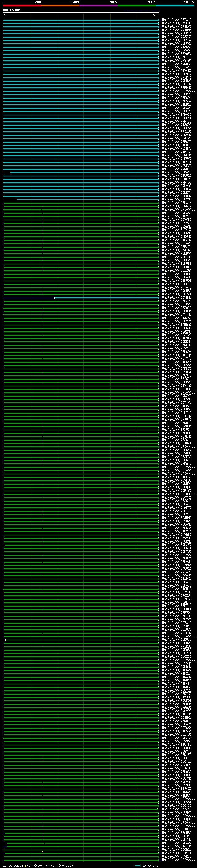Screen dimensions: 197x868
Task: Open hit UniRef100_Q42662
Action: pos(176,47)
